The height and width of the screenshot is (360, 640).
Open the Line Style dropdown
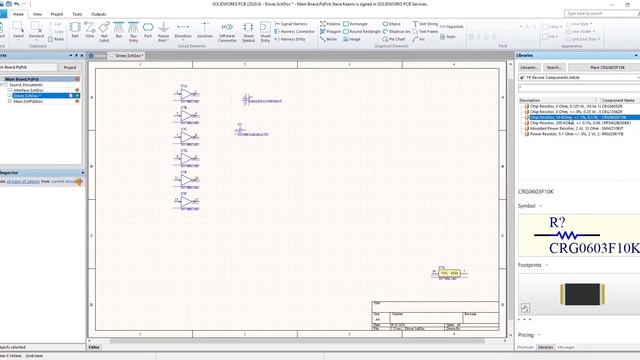pos(580,24)
